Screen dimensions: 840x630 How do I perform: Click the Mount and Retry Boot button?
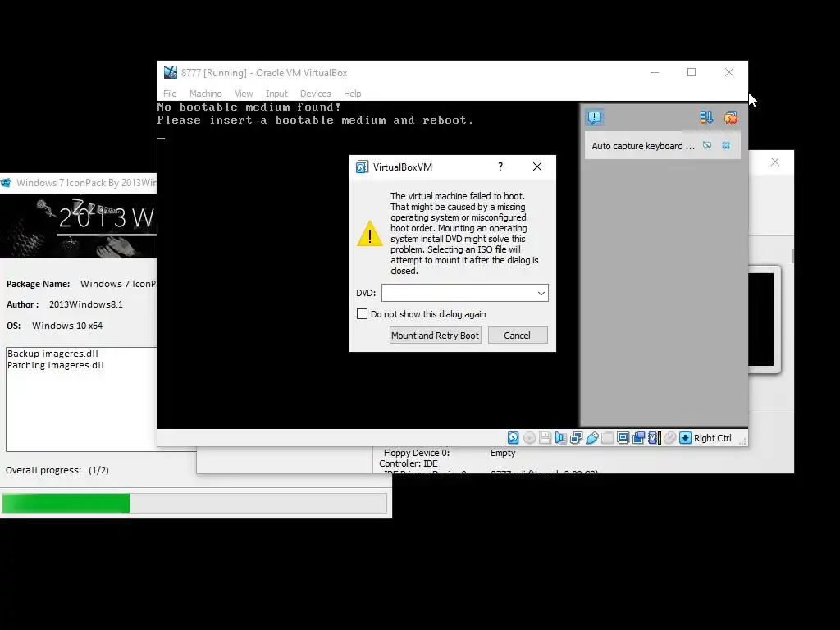click(x=435, y=336)
